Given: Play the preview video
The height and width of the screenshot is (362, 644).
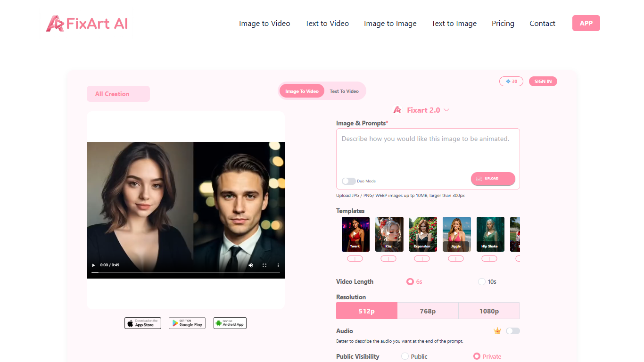Looking at the screenshot, I should point(93,265).
